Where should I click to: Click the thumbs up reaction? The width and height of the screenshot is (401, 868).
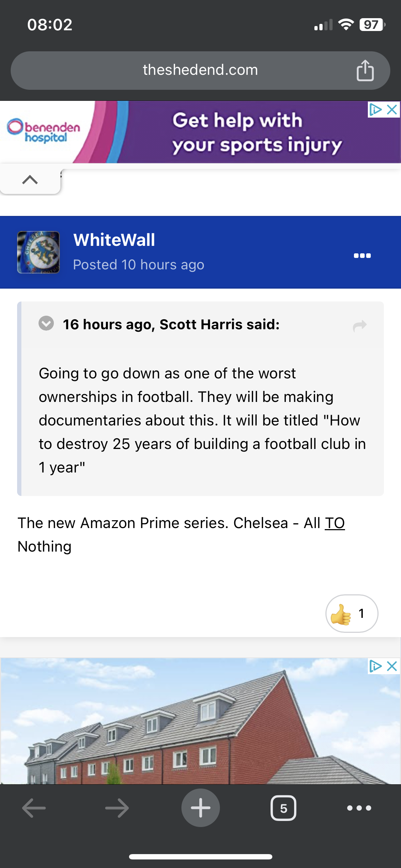[352, 614]
